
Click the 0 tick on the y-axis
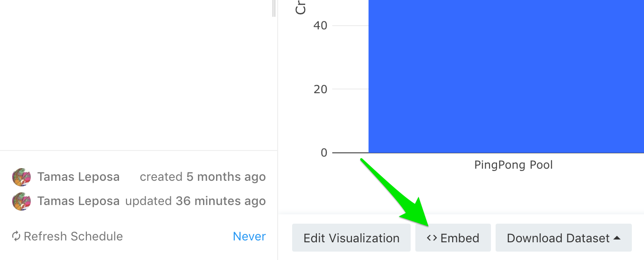pyautogui.click(x=324, y=153)
